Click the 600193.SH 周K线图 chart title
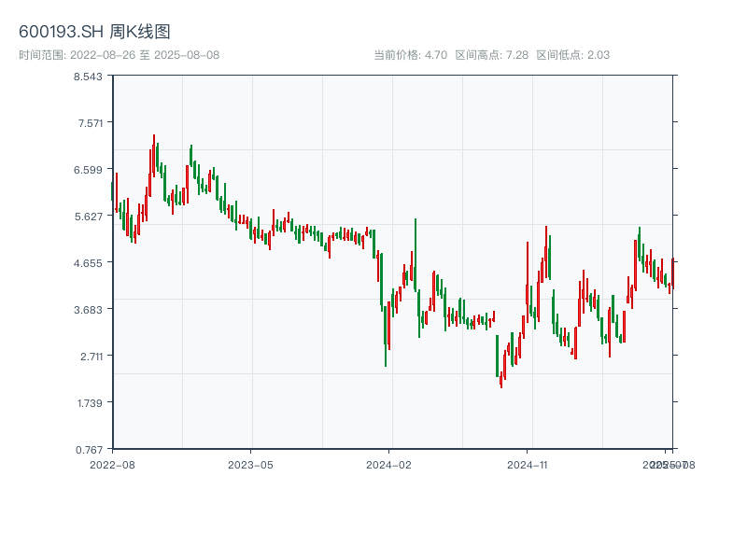The image size is (747, 560). [x=94, y=33]
